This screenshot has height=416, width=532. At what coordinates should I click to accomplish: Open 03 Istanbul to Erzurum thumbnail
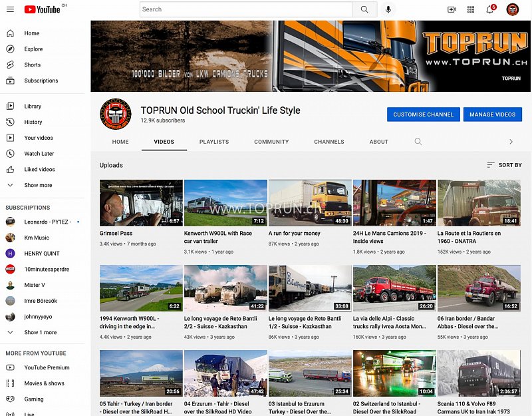[x=310, y=373]
